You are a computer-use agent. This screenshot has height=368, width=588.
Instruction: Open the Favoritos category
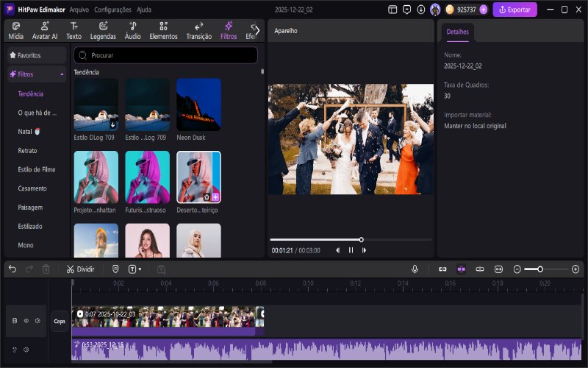[x=36, y=55]
